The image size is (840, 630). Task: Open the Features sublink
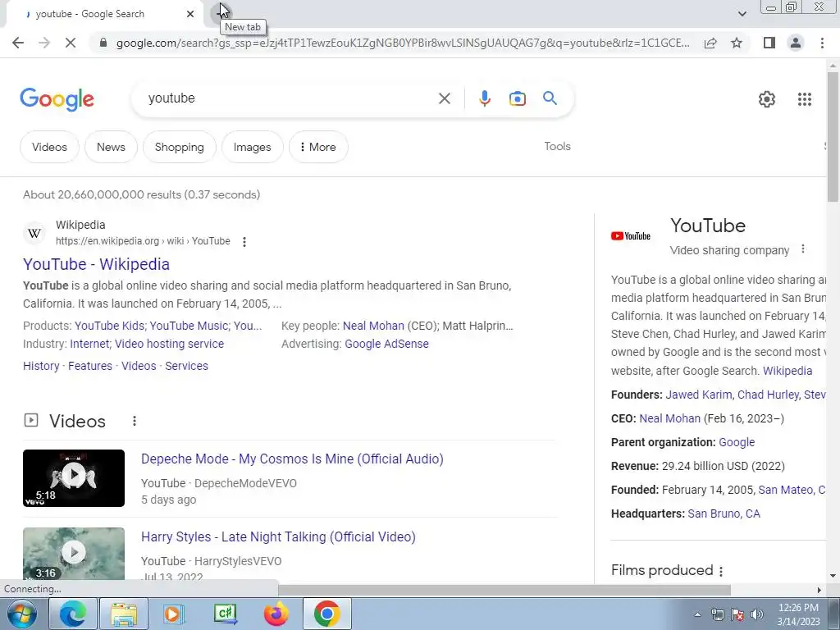(x=90, y=366)
